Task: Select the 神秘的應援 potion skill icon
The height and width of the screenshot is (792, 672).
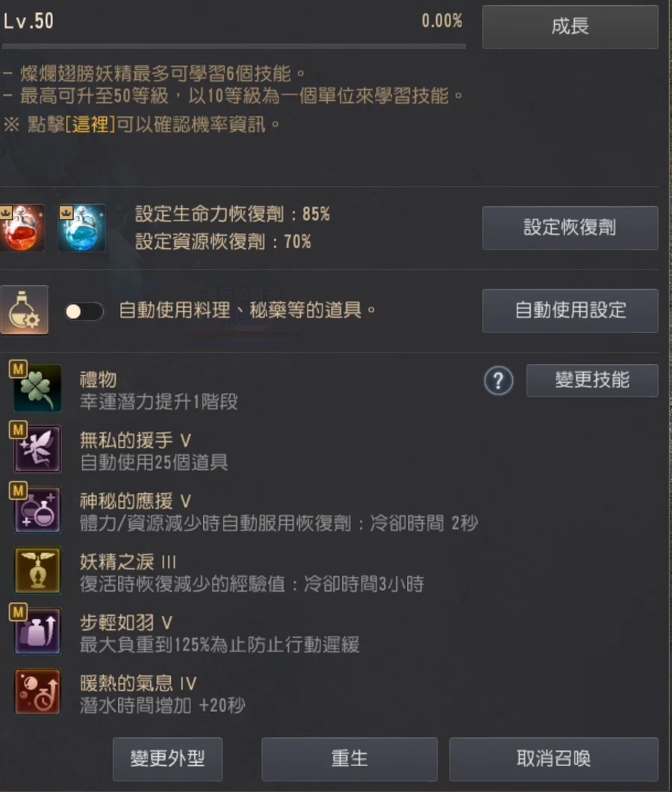Action: 38,509
